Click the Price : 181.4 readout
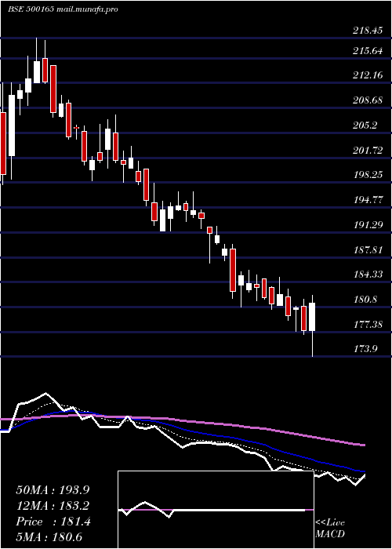The width and height of the screenshot is (392, 549). [53, 522]
